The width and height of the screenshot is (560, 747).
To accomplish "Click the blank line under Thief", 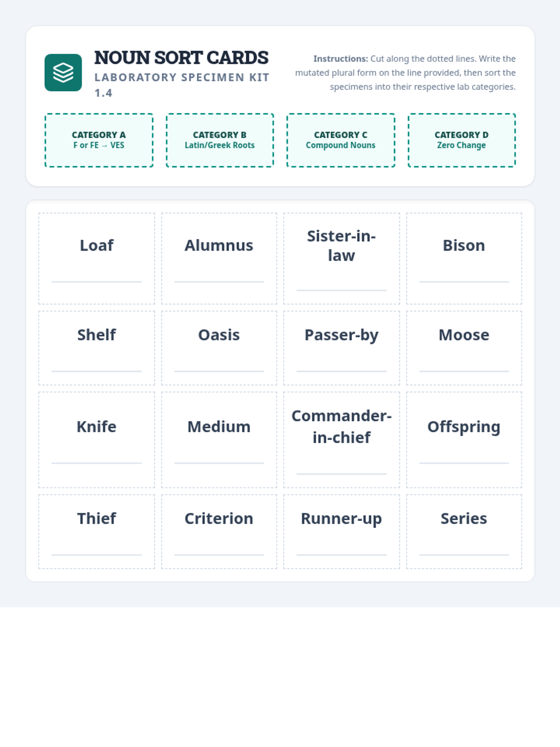I will point(97,555).
